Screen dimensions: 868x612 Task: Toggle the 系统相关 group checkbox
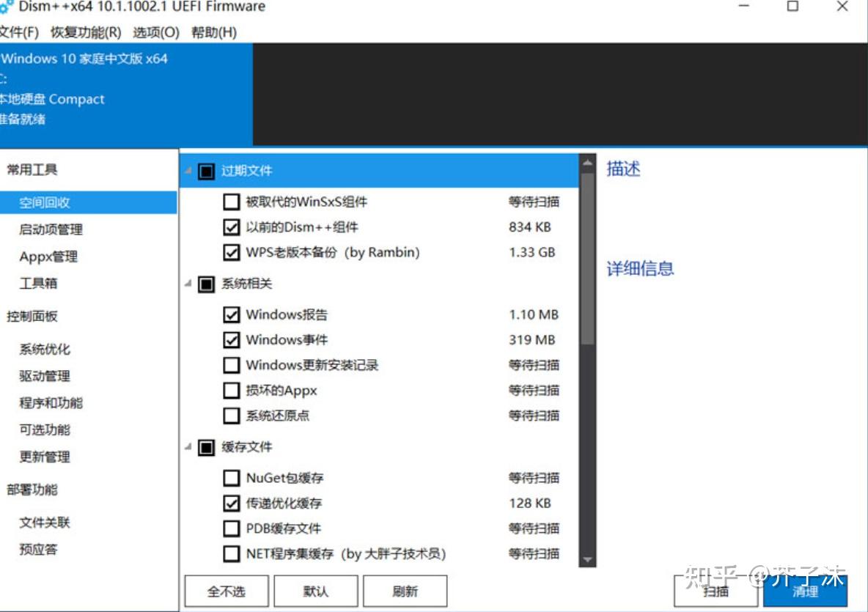[x=207, y=284]
